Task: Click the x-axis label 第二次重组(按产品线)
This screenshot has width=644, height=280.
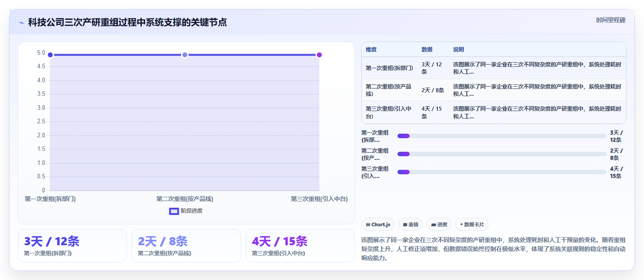Action: point(185,199)
